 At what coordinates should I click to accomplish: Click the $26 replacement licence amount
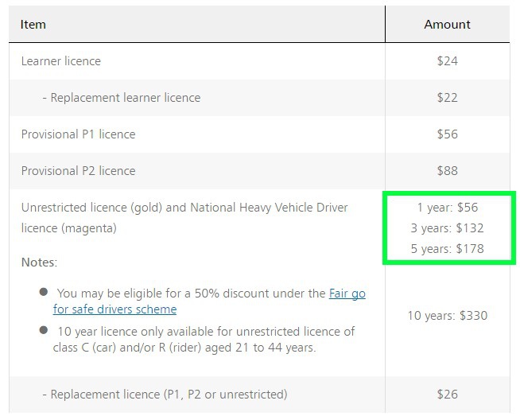447,395
